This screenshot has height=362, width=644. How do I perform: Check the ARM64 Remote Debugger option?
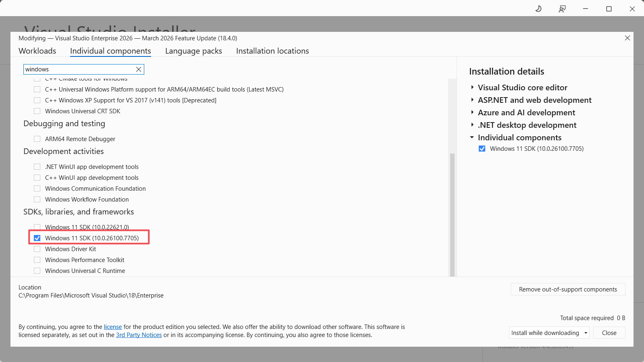point(37,139)
